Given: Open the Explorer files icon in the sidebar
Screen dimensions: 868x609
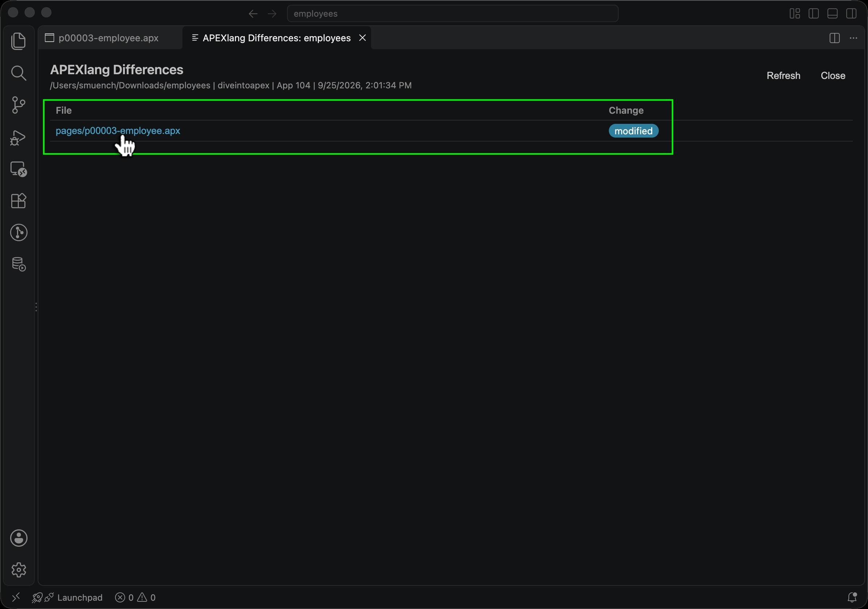Looking at the screenshot, I should [18, 41].
